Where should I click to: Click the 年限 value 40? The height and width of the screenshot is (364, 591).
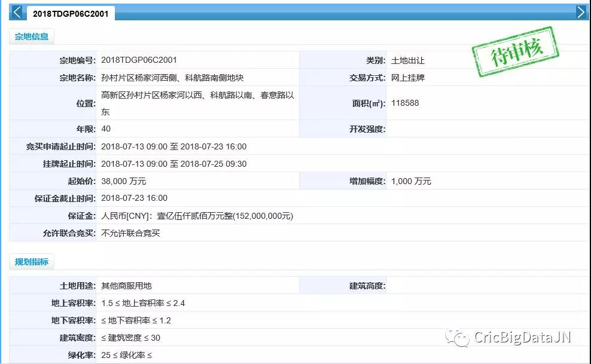tap(106, 129)
